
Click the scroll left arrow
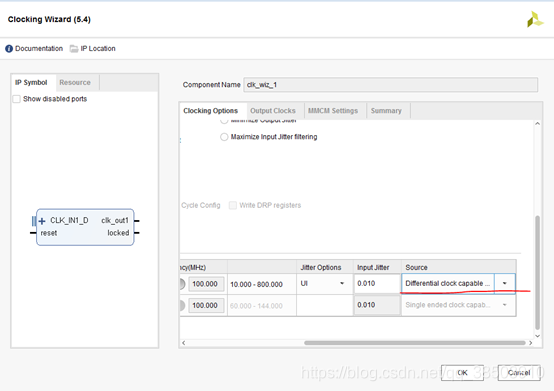pos(184,343)
